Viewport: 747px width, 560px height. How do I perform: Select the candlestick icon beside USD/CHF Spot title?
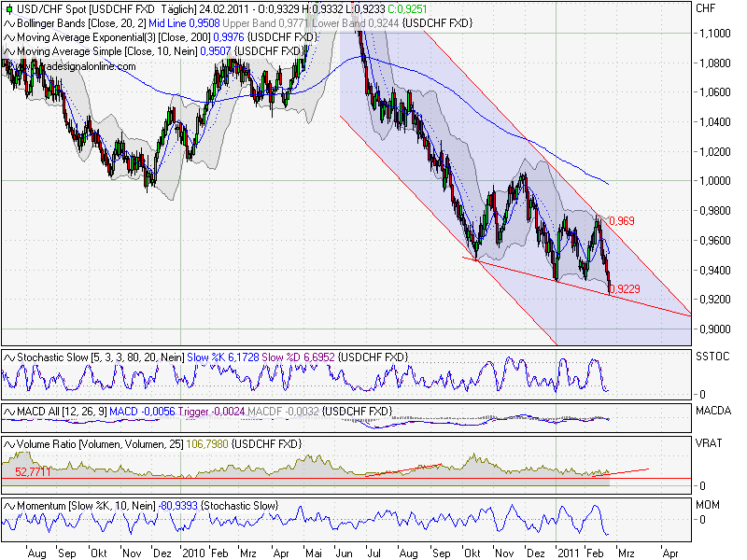click(7, 7)
